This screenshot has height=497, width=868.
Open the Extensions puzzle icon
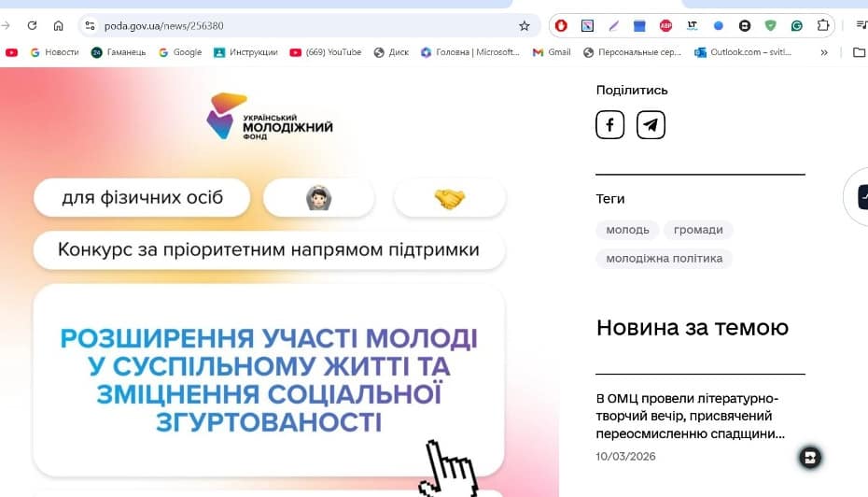click(823, 25)
